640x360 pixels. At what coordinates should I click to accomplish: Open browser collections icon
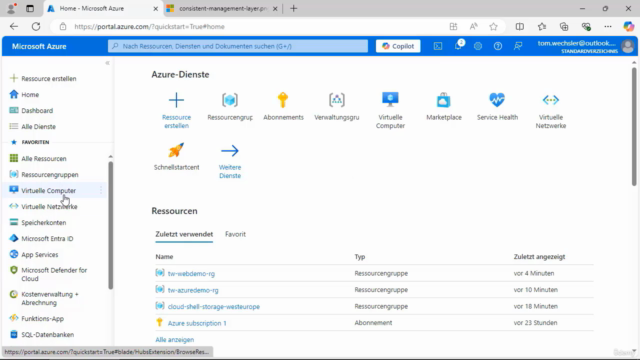tap(564, 27)
